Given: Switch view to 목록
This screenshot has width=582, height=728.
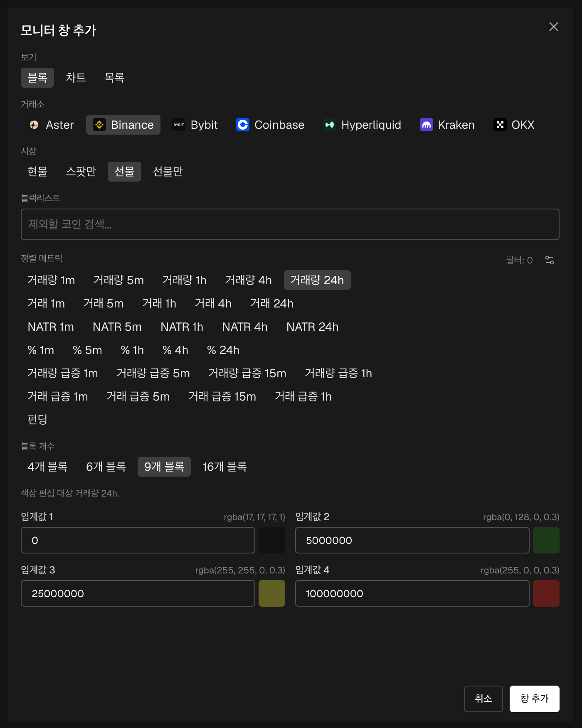Looking at the screenshot, I should click(x=114, y=78).
